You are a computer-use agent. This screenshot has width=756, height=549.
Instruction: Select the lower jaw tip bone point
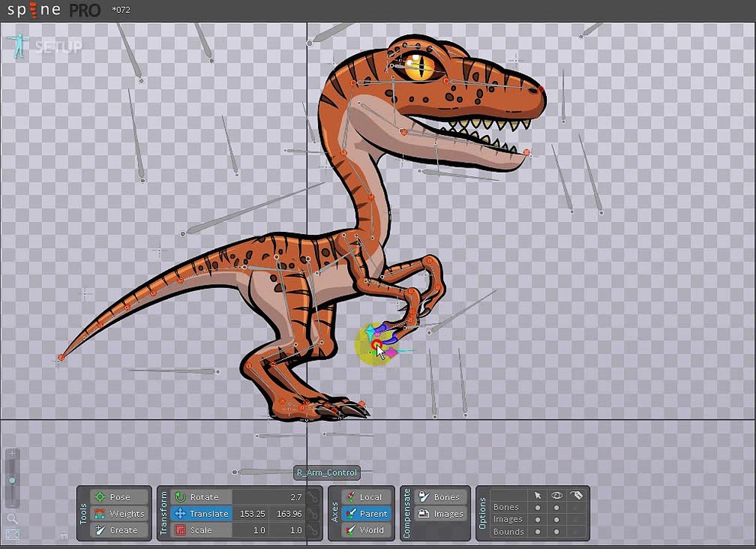pos(526,152)
